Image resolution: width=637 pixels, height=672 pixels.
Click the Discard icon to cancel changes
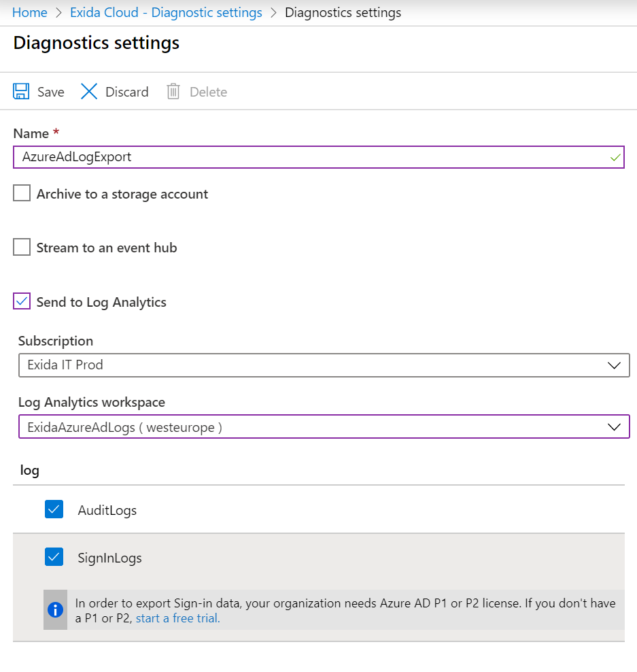pos(89,90)
